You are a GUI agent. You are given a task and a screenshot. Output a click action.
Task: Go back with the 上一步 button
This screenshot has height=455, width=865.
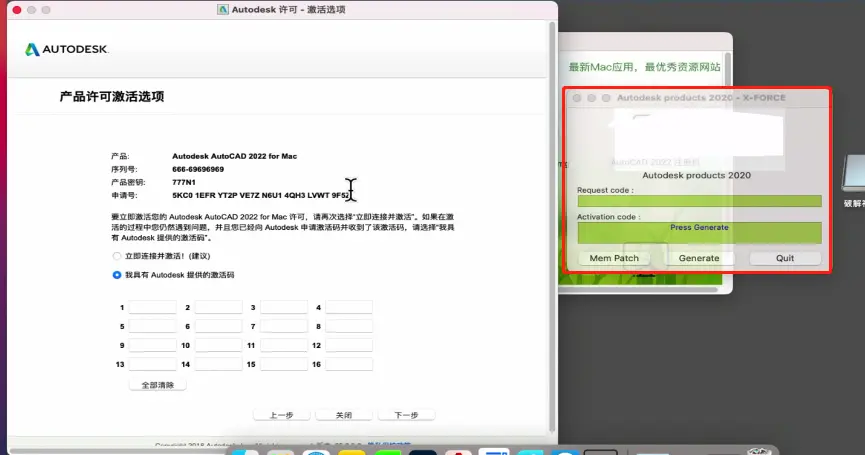(281, 415)
